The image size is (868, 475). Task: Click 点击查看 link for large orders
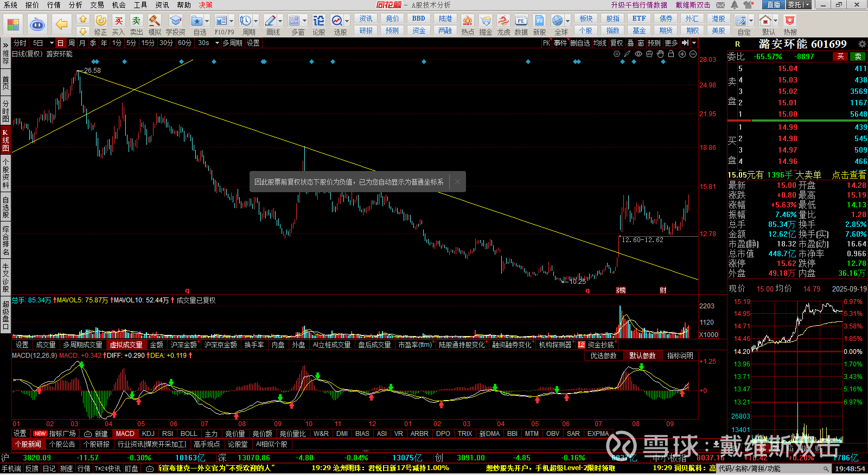click(x=849, y=175)
